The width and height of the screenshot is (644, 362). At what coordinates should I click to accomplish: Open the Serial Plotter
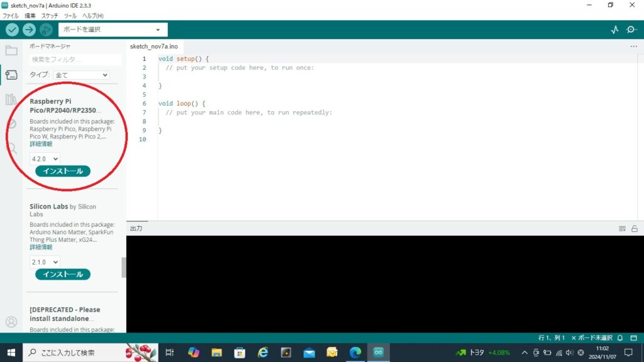click(x=614, y=30)
